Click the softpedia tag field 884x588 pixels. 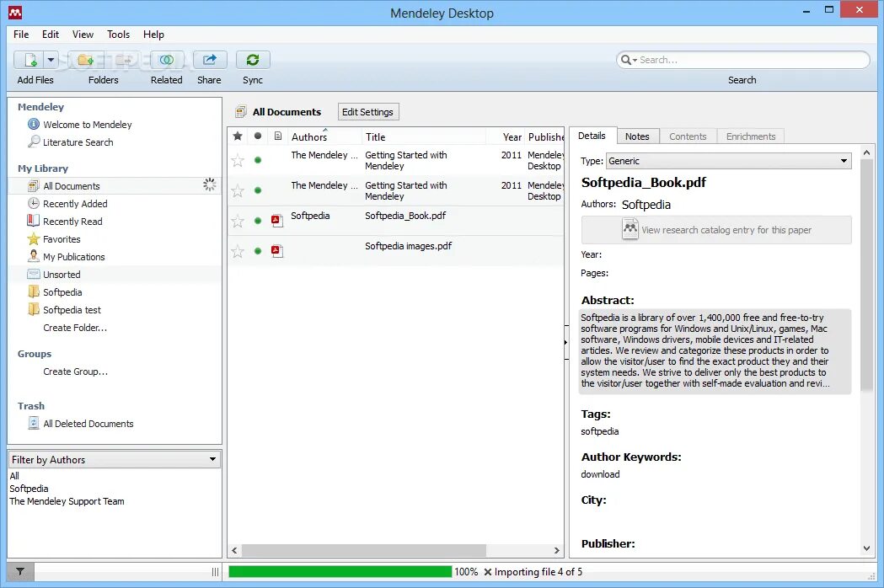pyautogui.click(x=600, y=431)
